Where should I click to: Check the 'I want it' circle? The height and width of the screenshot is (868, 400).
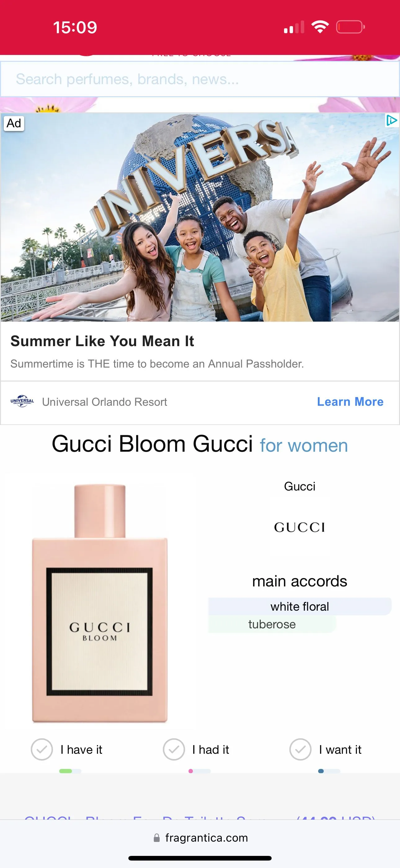click(x=300, y=750)
